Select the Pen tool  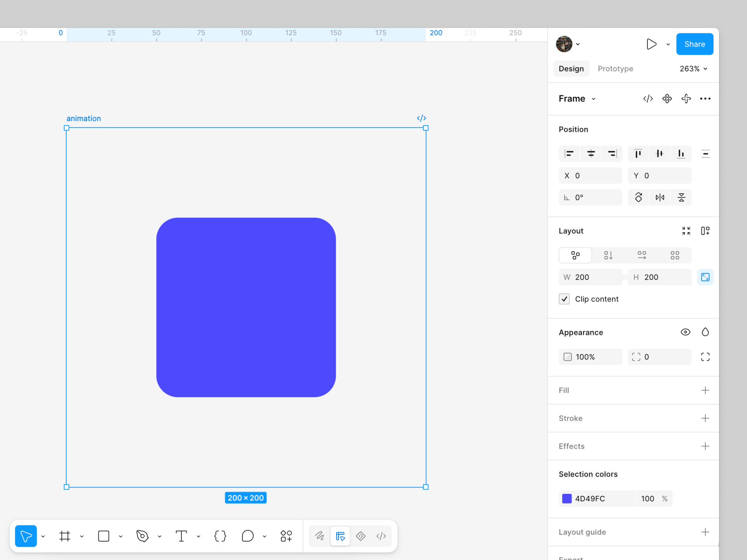click(x=142, y=536)
